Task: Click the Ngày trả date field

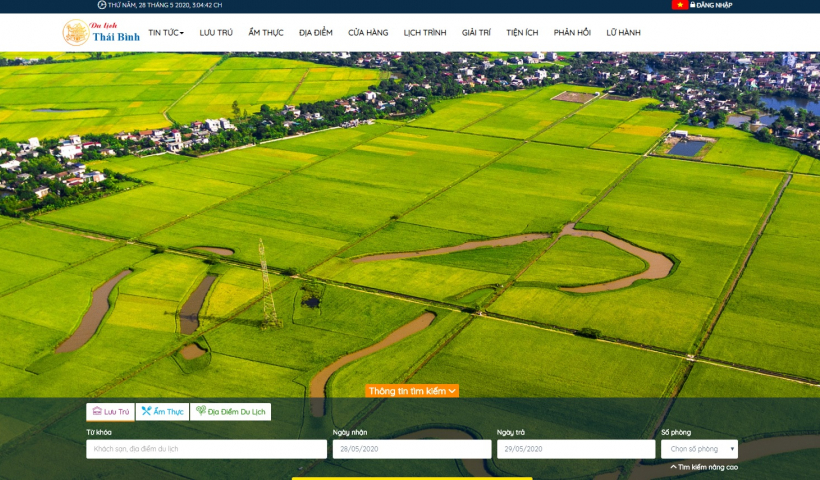Action: [x=575, y=449]
